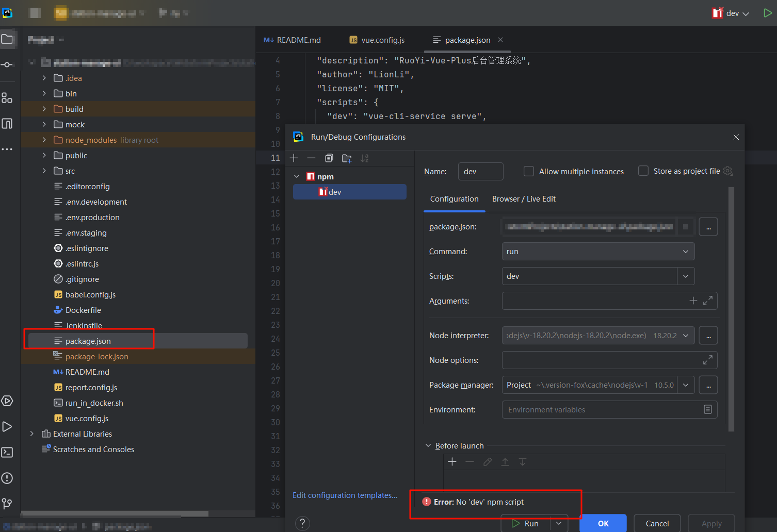Click the Copy Configuration icon
777x532 pixels.
[x=329, y=158]
